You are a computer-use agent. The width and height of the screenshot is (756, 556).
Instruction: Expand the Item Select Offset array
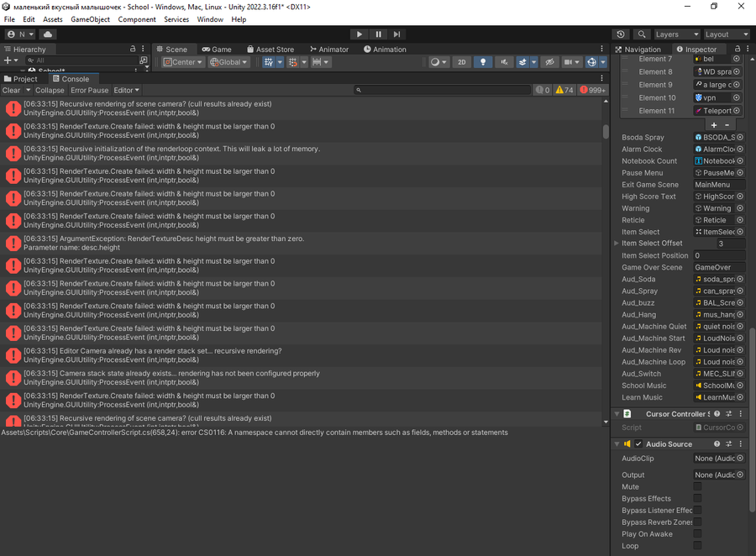point(617,244)
